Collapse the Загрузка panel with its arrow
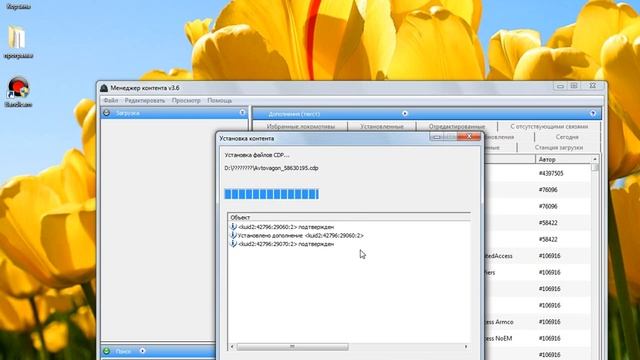The height and width of the screenshot is (360, 640). [242, 112]
